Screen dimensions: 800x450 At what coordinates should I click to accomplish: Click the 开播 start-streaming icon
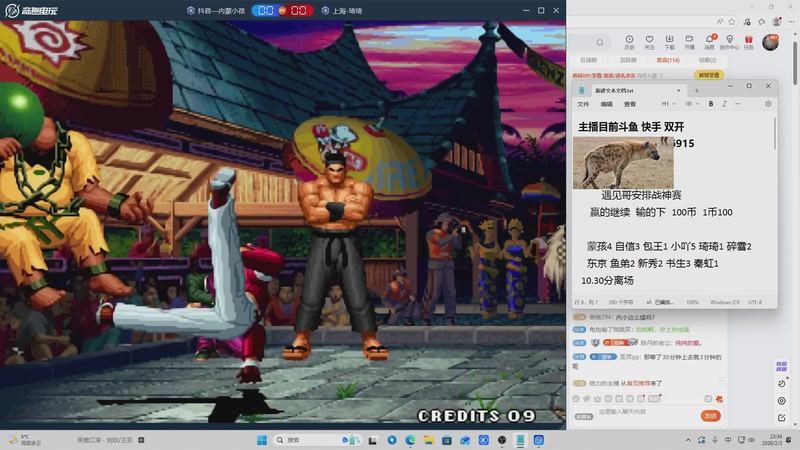[x=689, y=42]
